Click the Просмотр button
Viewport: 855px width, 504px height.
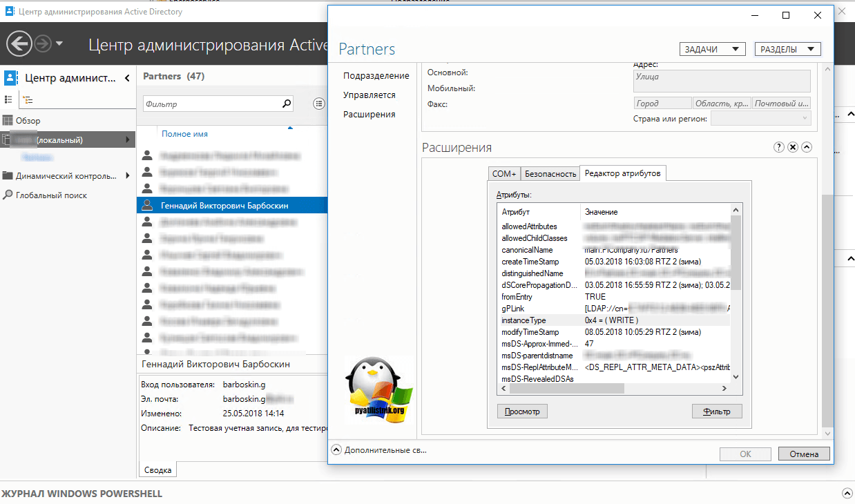(522, 411)
